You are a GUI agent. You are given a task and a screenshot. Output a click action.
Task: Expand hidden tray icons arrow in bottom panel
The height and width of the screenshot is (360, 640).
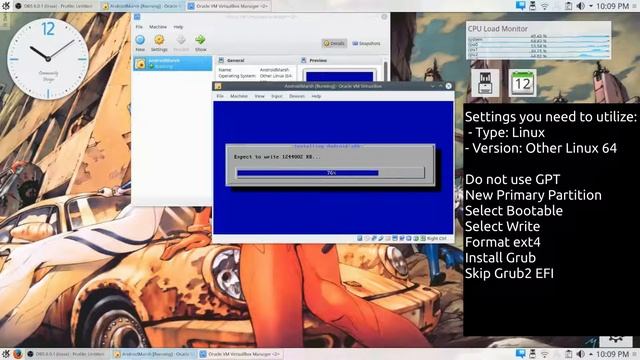pyautogui.click(x=591, y=354)
